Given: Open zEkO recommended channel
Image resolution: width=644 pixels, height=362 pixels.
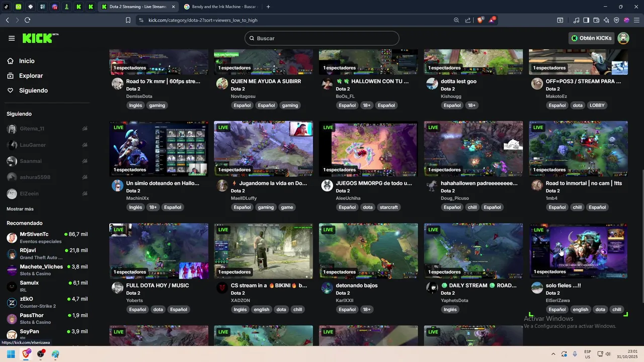Looking at the screenshot, I should click(47, 302).
